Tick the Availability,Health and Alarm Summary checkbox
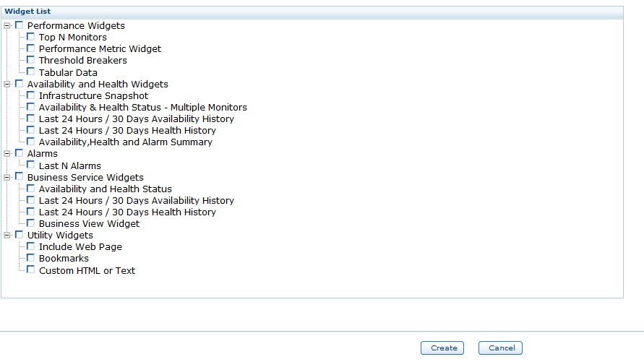644x362 pixels. click(30, 141)
